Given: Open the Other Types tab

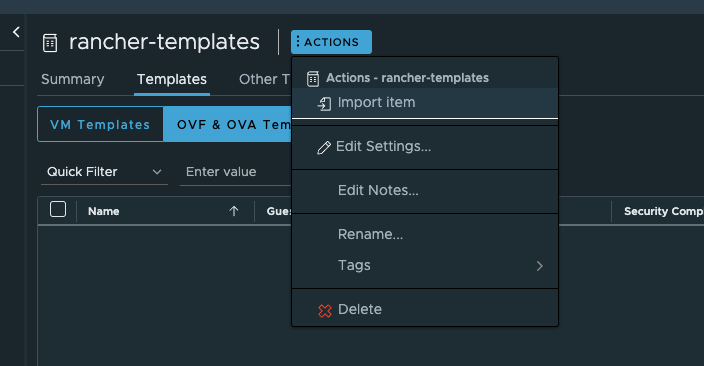Looking at the screenshot, I should tap(265, 79).
